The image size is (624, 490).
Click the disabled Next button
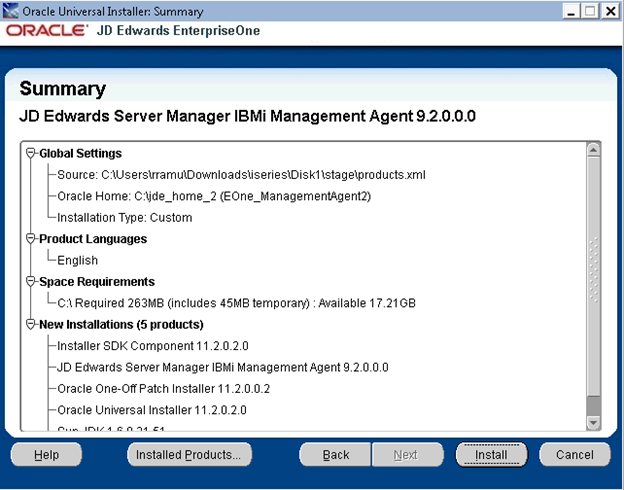pyautogui.click(x=408, y=455)
